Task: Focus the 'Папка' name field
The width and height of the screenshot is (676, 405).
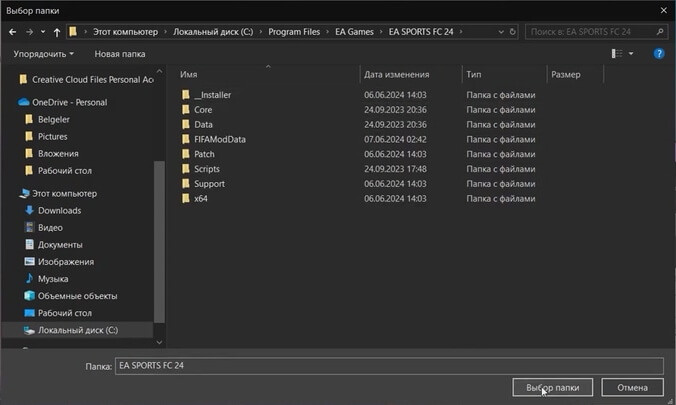Action: (x=389, y=366)
